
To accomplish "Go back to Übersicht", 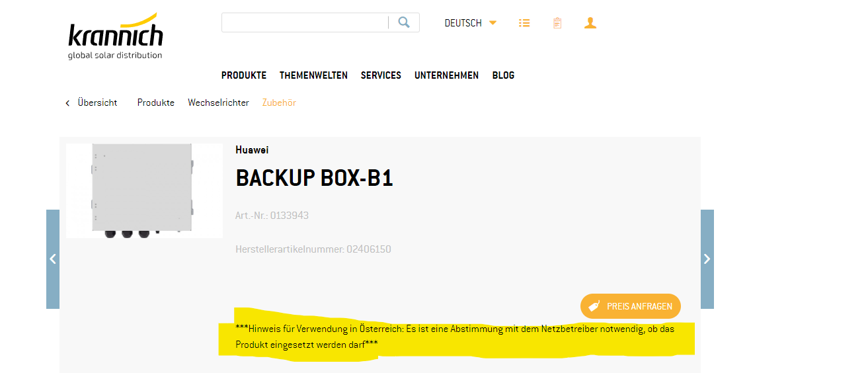I will (97, 103).
